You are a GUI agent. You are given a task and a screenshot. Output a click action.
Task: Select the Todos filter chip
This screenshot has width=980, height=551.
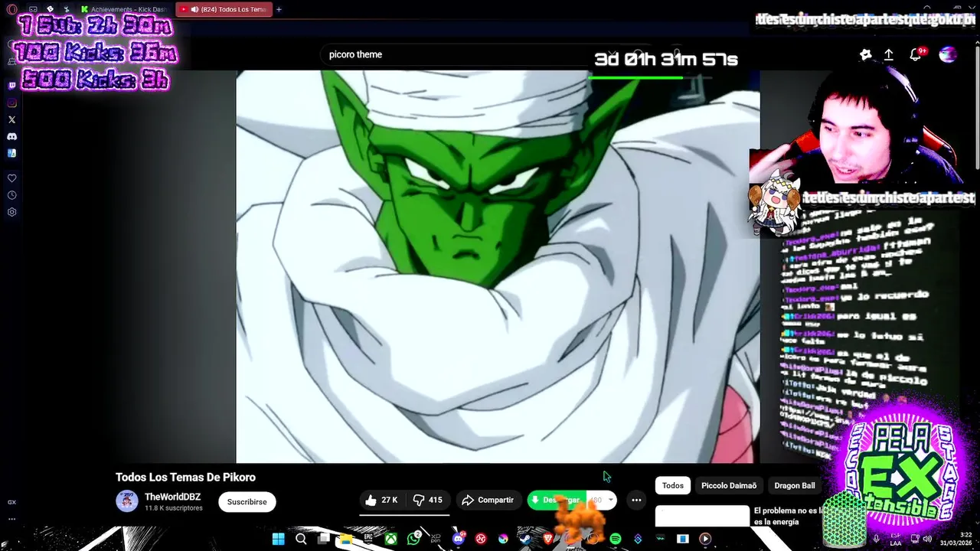(673, 485)
